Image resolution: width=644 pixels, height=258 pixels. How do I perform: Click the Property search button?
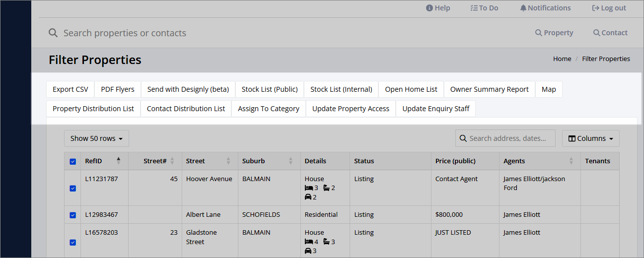click(x=554, y=33)
